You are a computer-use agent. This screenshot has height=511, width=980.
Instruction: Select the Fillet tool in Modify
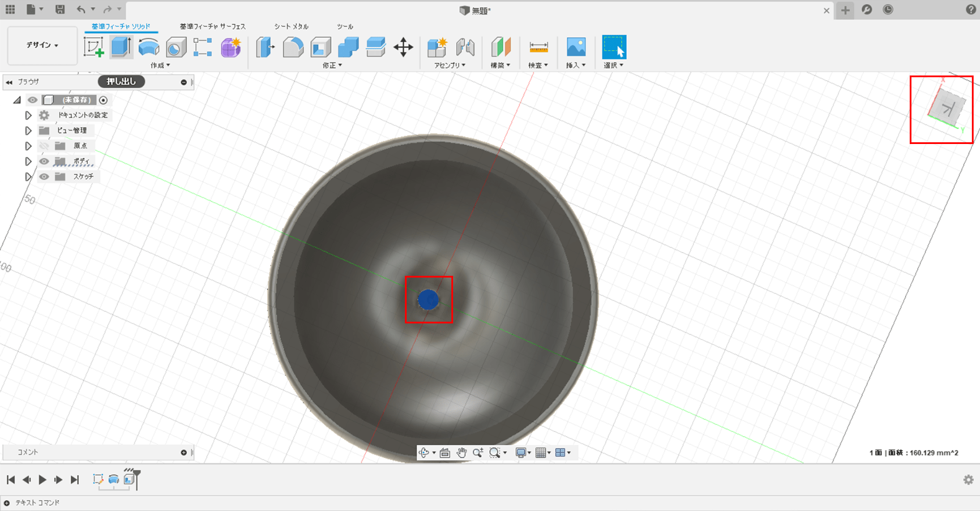[x=293, y=47]
